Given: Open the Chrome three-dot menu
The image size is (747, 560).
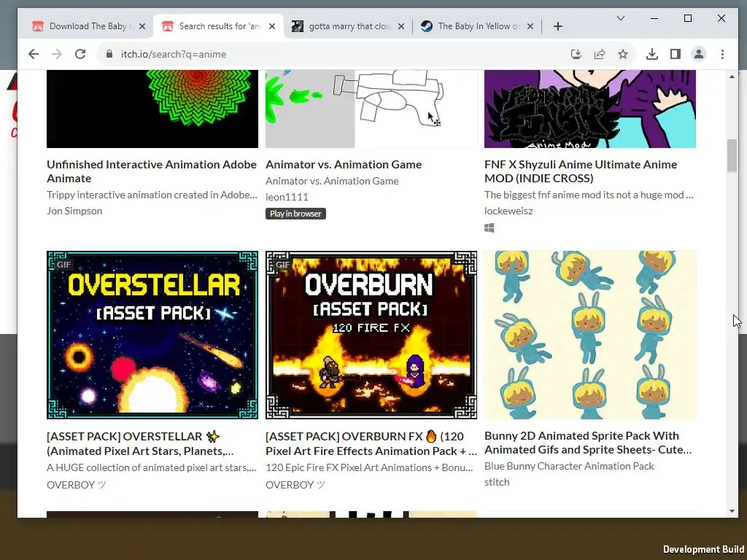Looking at the screenshot, I should 722,54.
